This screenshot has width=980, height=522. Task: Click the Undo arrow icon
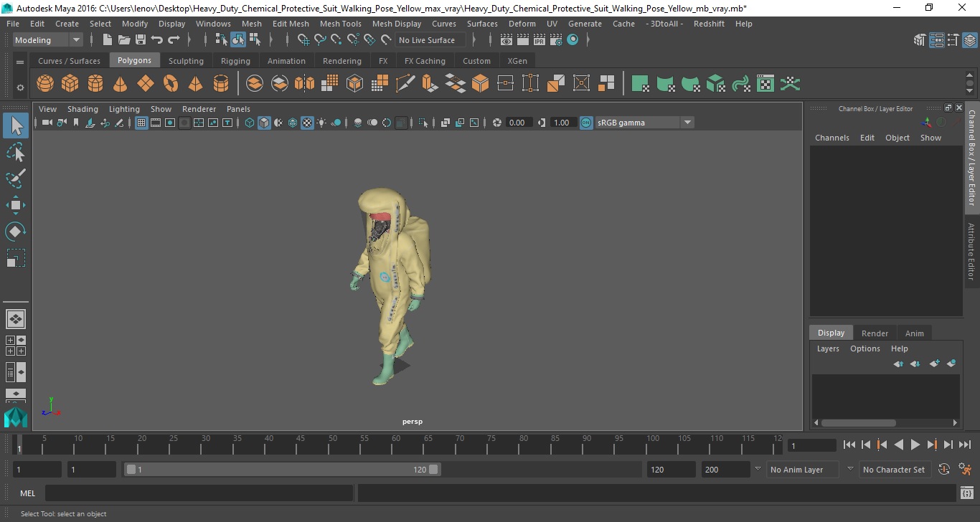[x=157, y=40]
